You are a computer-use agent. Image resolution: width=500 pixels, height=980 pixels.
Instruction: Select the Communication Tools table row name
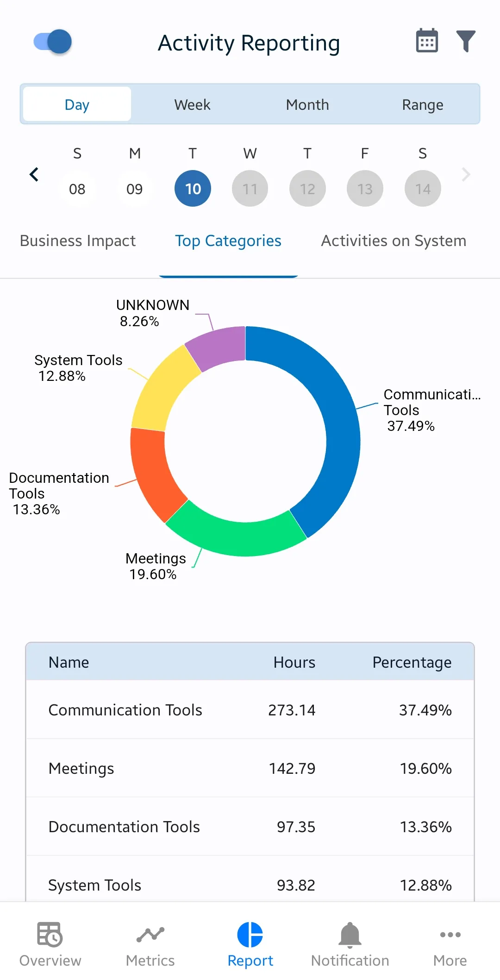[x=125, y=710]
